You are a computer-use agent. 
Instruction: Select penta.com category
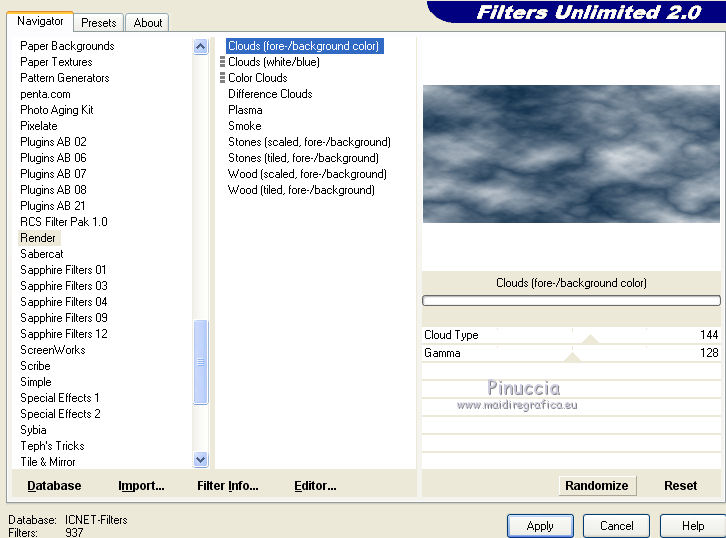pyautogui.click(x=45, y=94)
